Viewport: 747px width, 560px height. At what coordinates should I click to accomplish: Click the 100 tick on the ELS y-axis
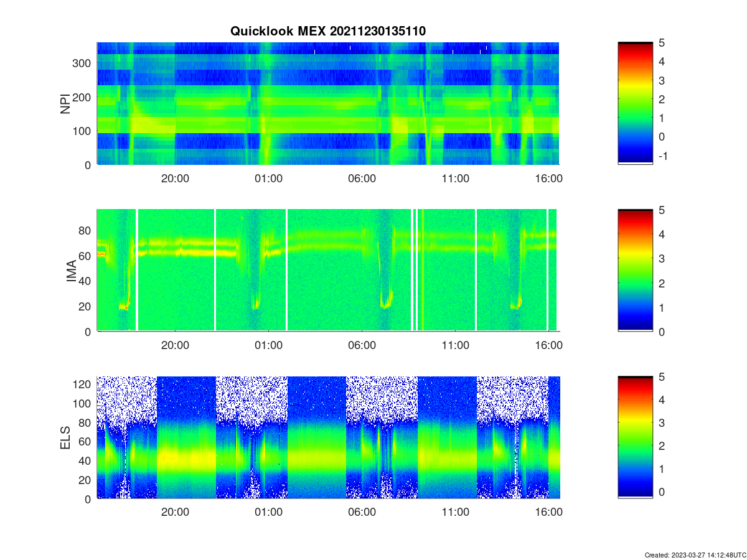(x=83, y=404)
